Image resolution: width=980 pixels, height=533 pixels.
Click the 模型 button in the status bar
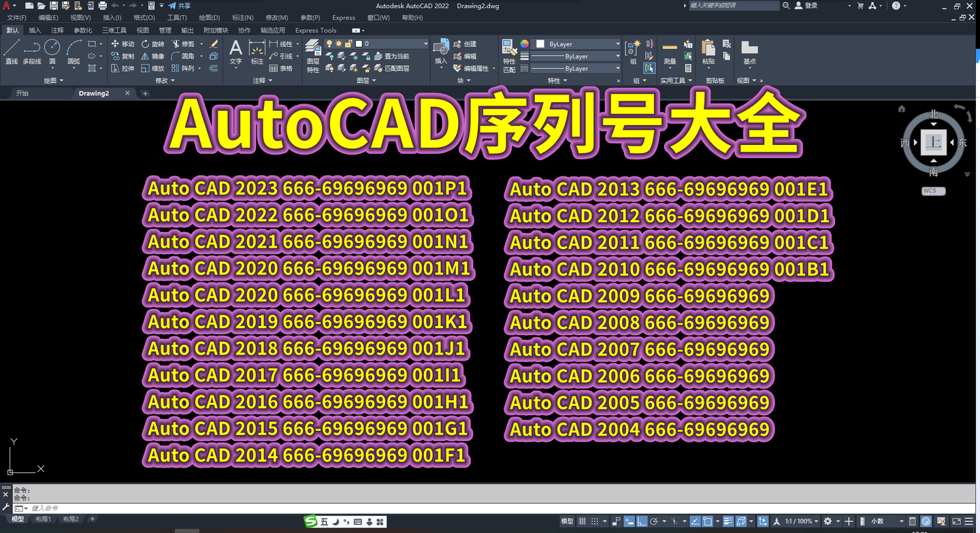[x=568, y=521]
